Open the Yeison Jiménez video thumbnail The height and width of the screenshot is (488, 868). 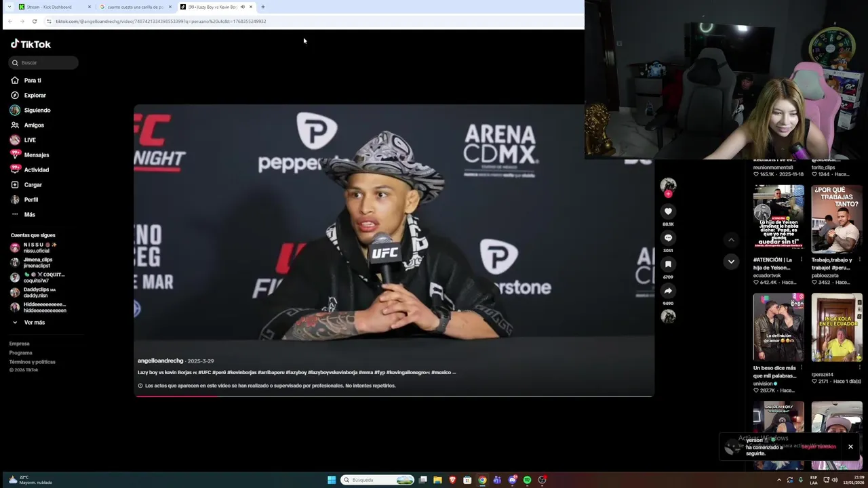coord(778,218)
